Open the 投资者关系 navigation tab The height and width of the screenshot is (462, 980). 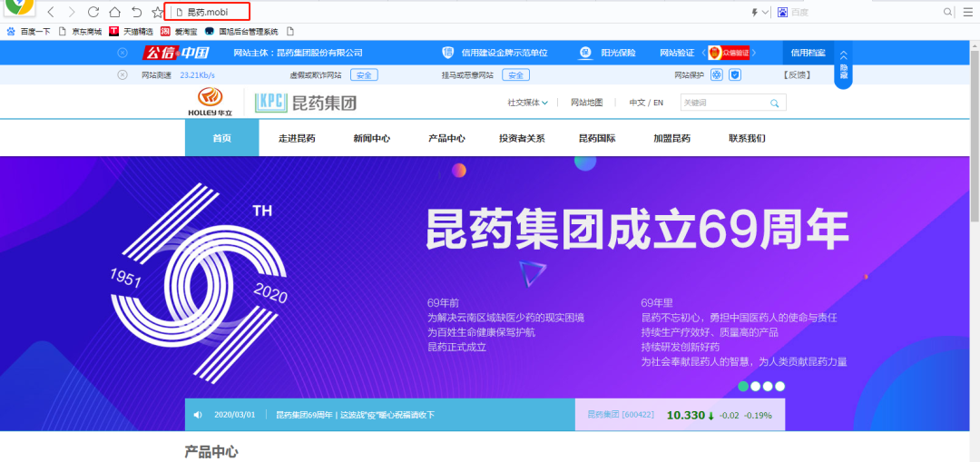point(522,138)
